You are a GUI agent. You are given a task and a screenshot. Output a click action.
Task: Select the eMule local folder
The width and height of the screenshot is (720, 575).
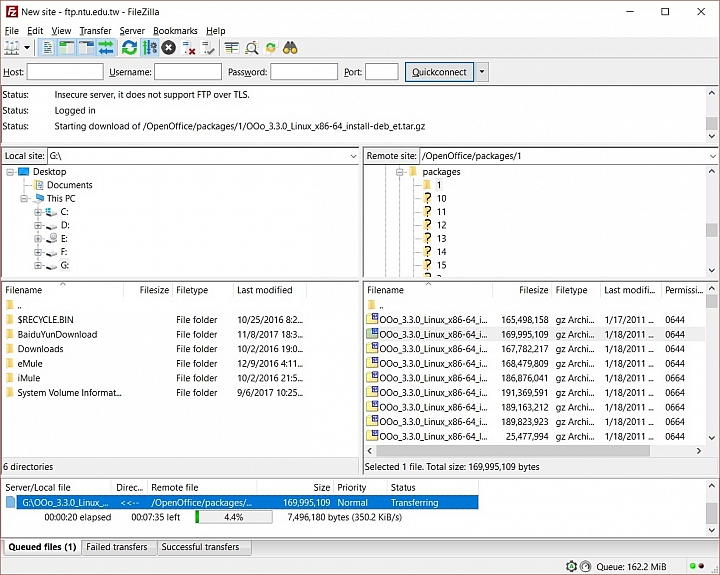click(x=30, y=364)
